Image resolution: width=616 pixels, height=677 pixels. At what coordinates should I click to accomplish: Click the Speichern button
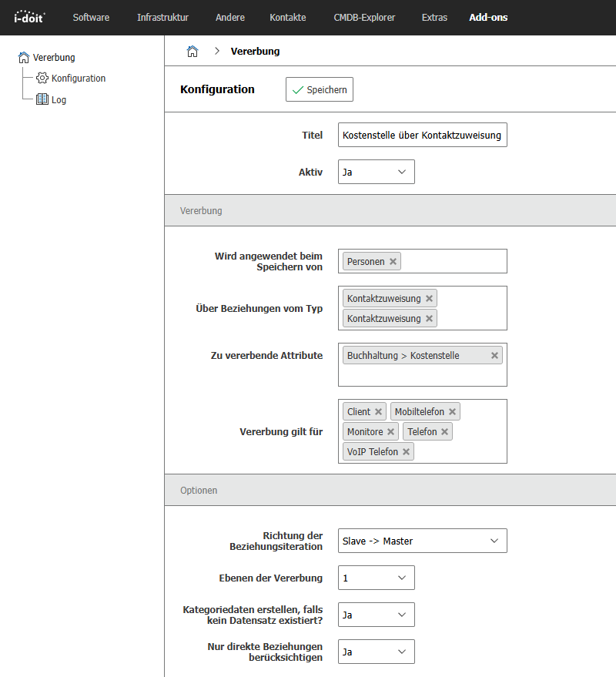click(x=319, y=89)
